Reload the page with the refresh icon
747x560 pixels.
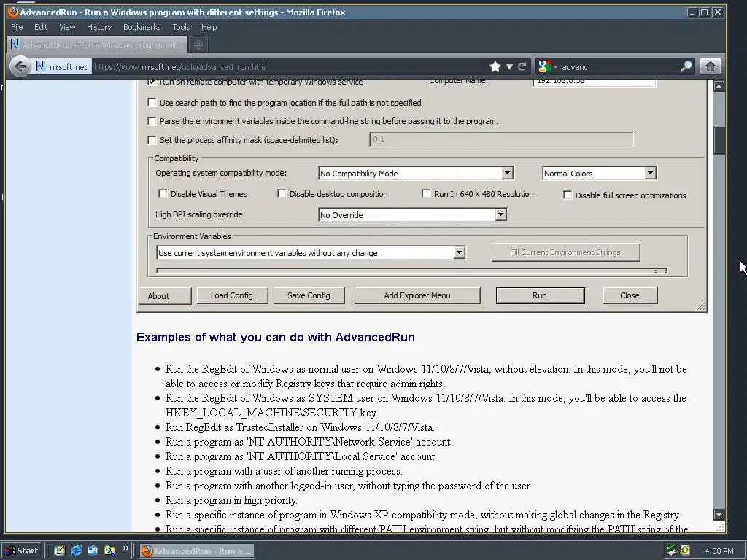pyautogui.click(x=522, y=66)
